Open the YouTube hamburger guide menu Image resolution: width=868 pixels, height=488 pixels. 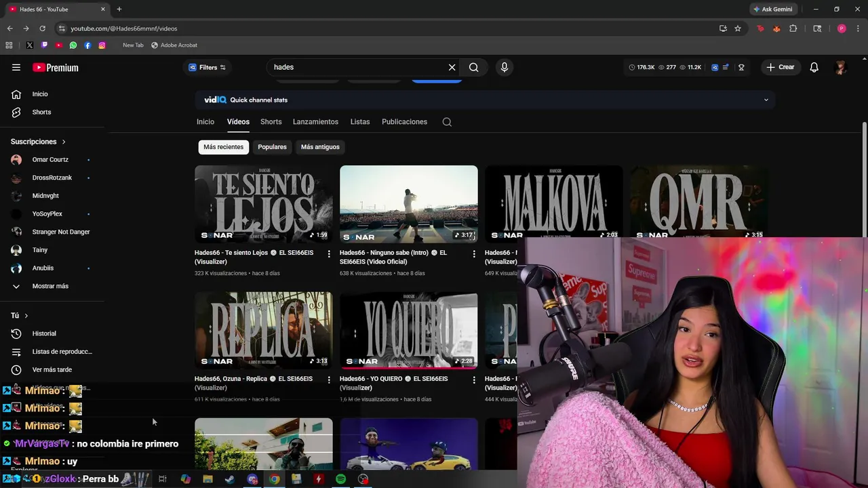pos(16,67)
